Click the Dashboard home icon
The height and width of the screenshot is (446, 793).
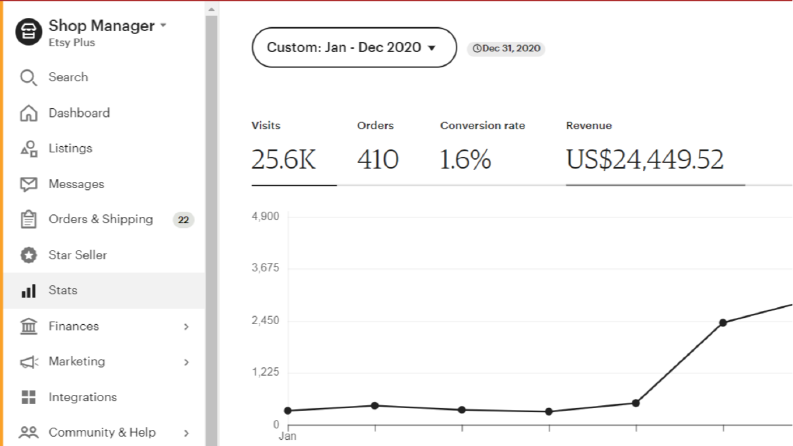tap(28, 113)
